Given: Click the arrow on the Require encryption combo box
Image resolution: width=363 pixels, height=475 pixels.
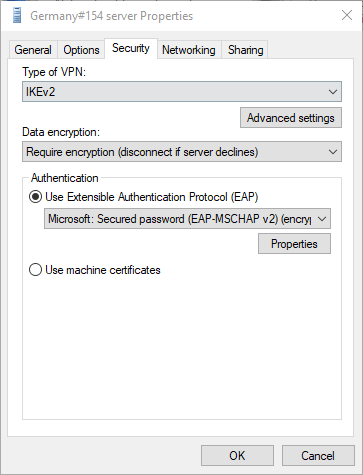Looking at the screenshot, I should coord(333,152).
